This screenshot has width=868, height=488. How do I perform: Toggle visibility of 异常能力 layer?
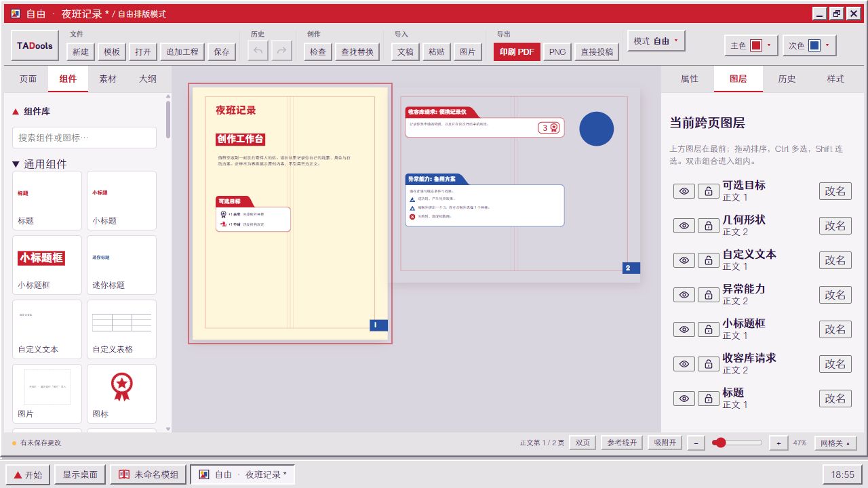coord(684,295)
